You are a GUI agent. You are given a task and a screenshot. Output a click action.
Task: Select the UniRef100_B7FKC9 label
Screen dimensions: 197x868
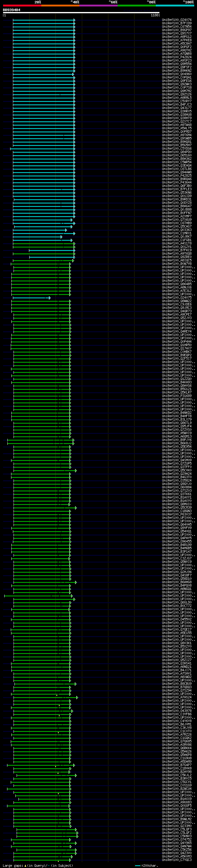coord(177,250)
